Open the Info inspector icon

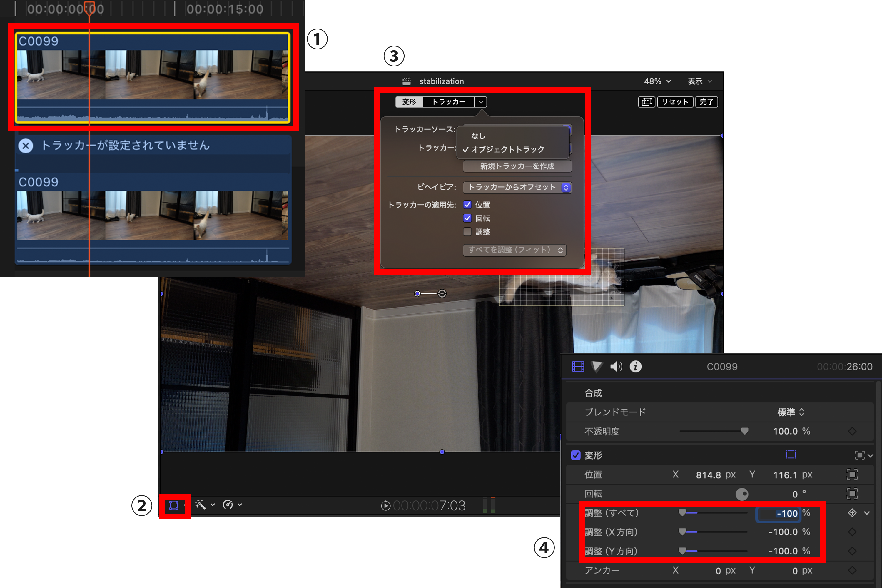pyautogui.click(x=636, y=366)
